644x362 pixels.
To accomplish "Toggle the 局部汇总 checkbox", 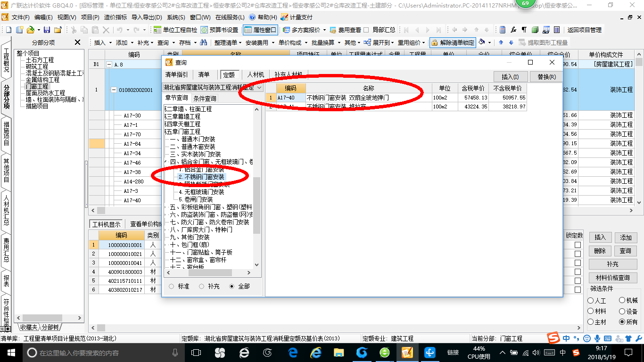I will tap(366, 30).
